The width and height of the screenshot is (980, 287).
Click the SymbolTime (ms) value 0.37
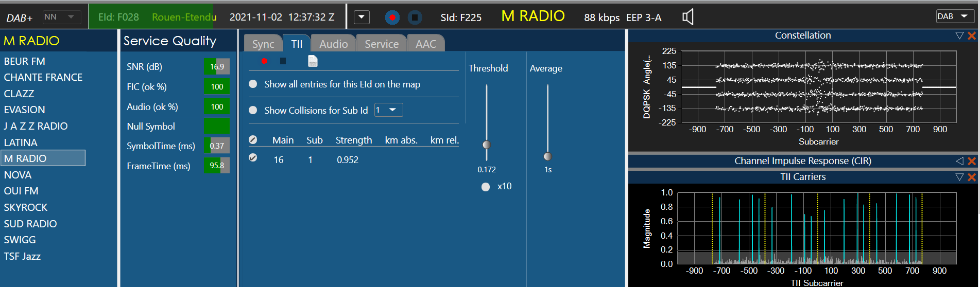coord(217,146)
